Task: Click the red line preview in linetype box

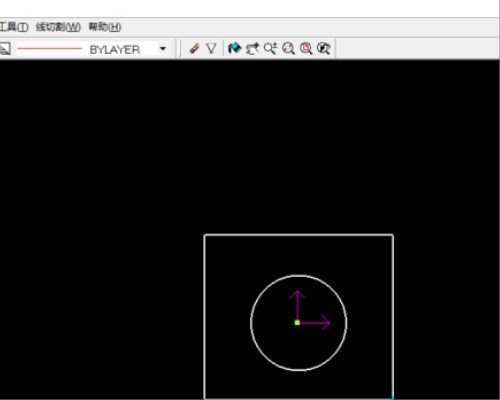Action: click(x=49, y=49)
